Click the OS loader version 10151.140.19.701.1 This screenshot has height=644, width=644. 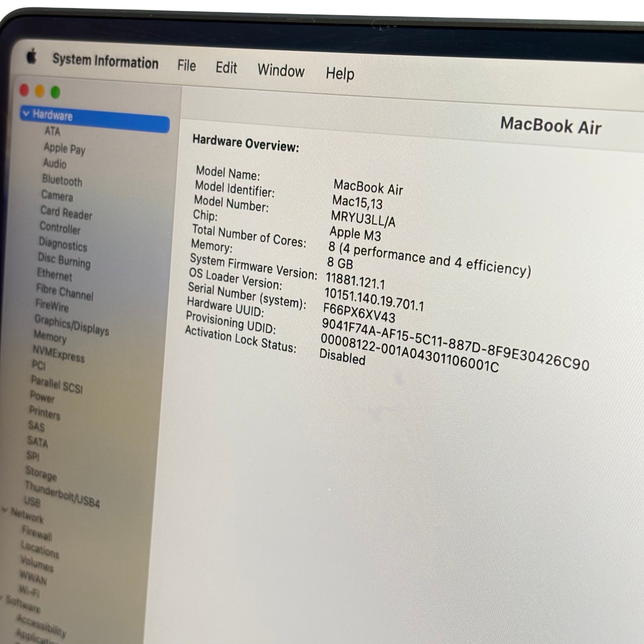tap(374, 299)
